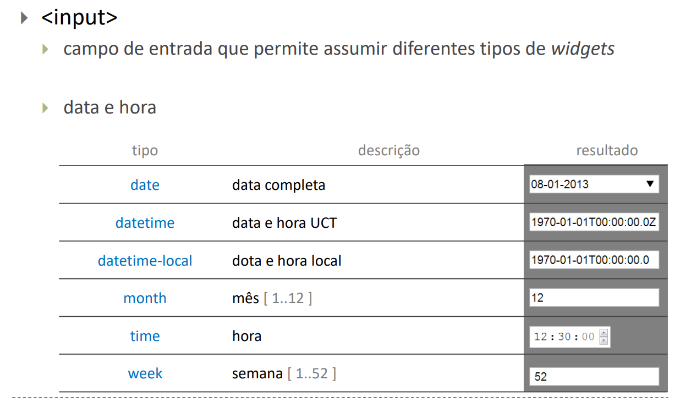The height and width of the screenshot is (400, 690).
Task: Click the date field showing 08-01-2013
Action: tap(585, 184)
